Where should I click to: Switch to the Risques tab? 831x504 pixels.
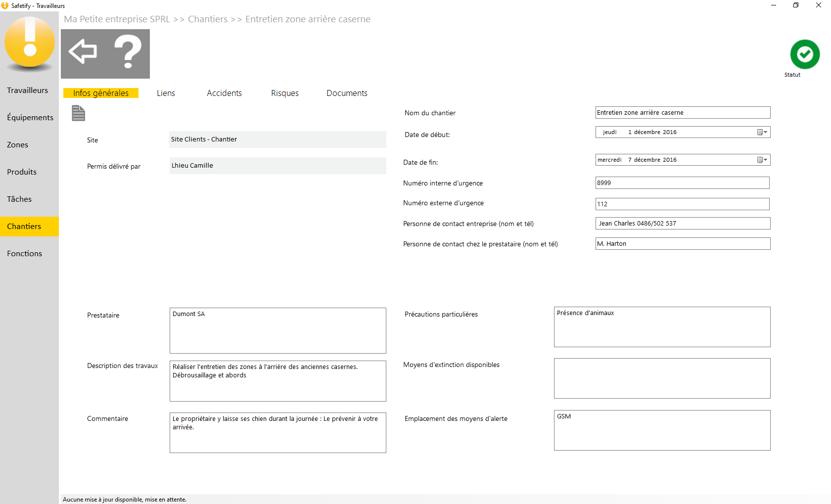tap(285, 93)
